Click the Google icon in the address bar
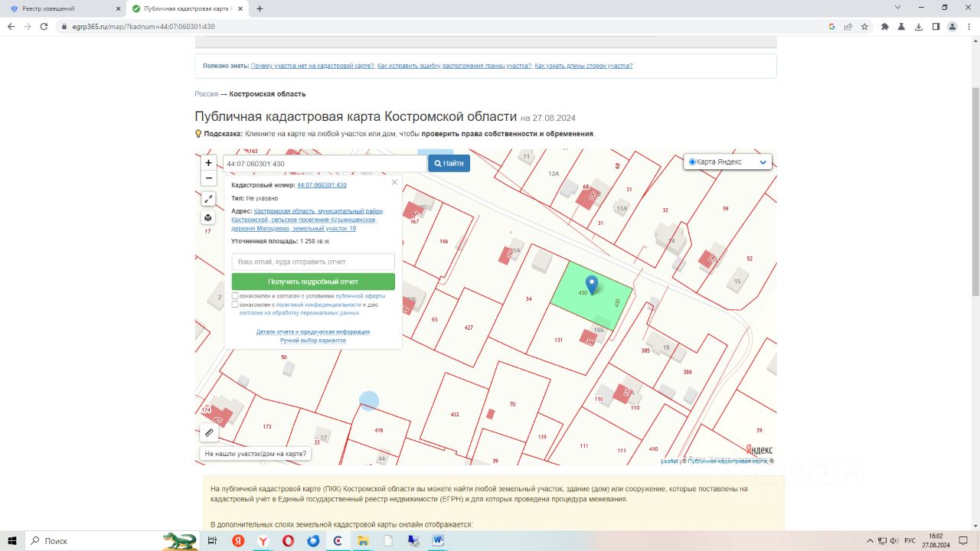This screenshot has width=980, height=551. (831, 26)
